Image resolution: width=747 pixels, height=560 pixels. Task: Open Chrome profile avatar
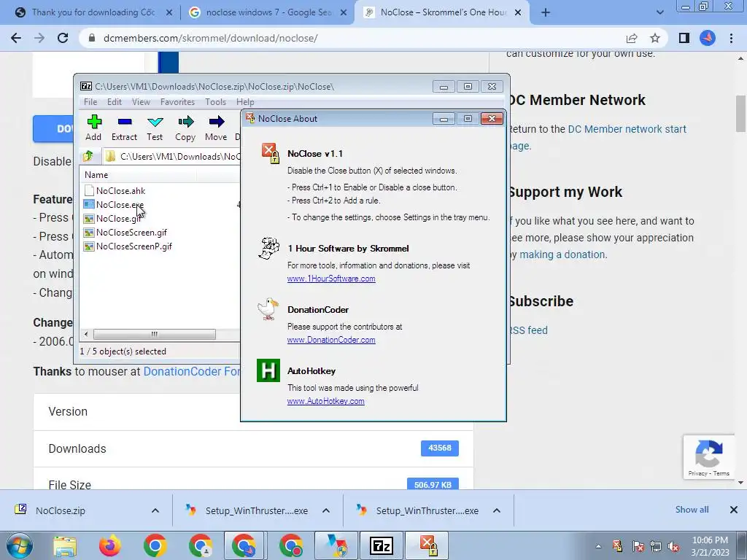click(708, 38)
